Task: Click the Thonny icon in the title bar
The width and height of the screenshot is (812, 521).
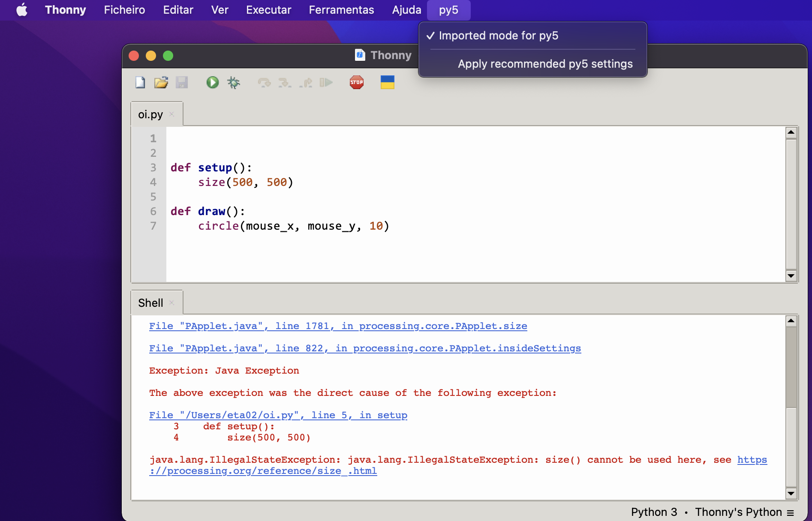Action: tap(359, 55)
